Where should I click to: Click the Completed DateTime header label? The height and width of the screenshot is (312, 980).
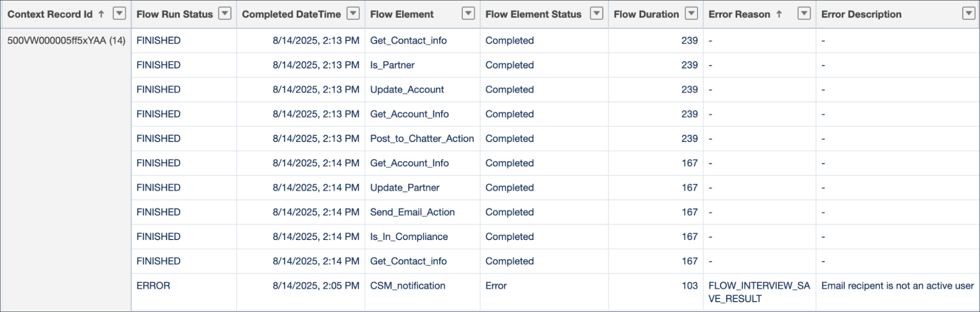coord(291,14)
